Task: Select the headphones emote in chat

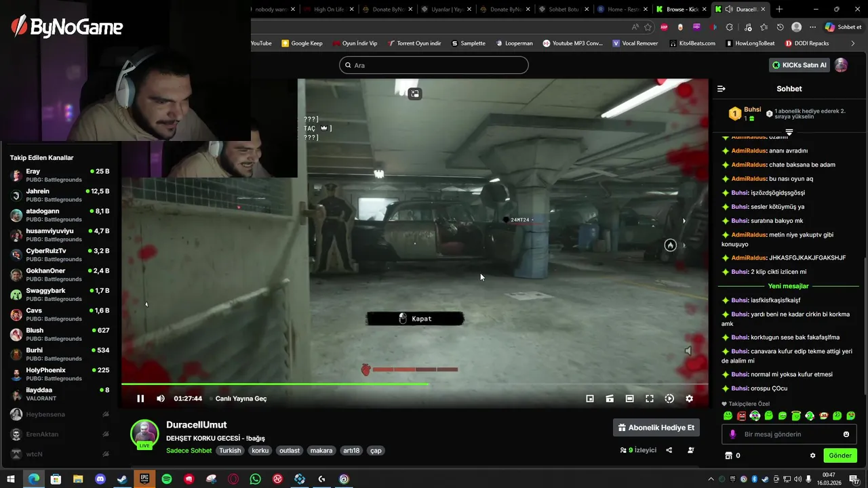Action: click(x=755, y=415)
